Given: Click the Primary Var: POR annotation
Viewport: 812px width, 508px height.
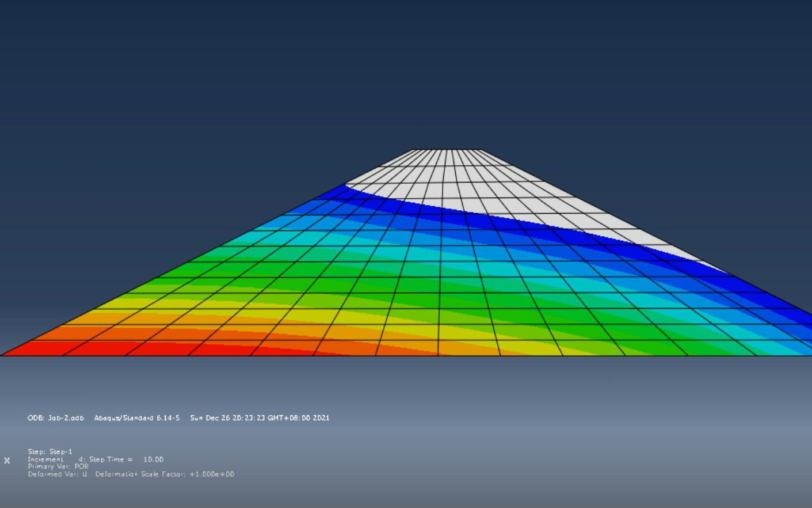Looking at the screenshot, I should click(58, 467).
